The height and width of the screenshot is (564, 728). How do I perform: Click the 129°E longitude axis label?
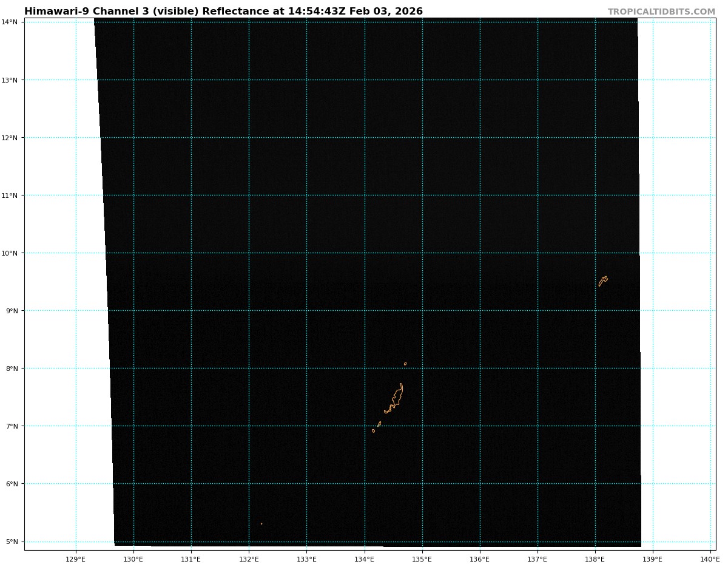(76, 558)
